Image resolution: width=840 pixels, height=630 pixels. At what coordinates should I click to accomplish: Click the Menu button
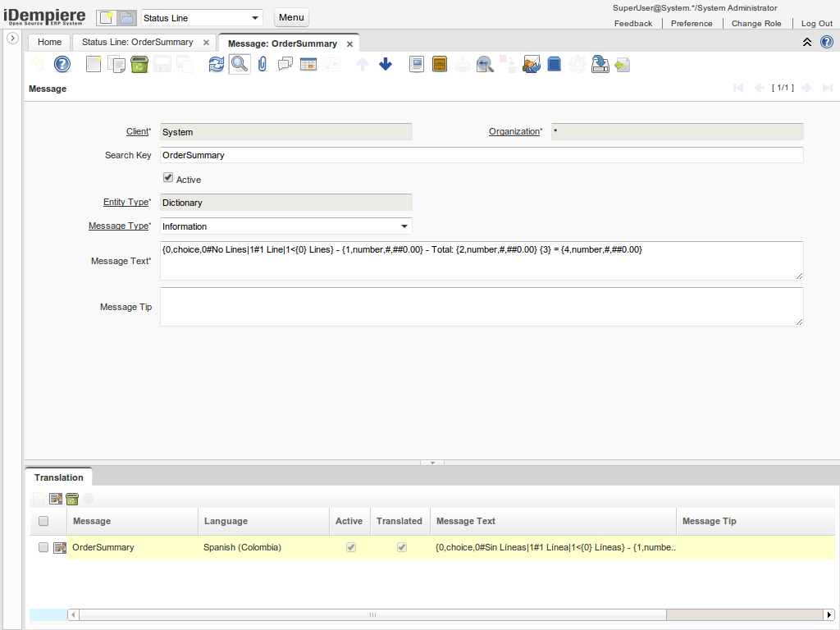point(291,17)
